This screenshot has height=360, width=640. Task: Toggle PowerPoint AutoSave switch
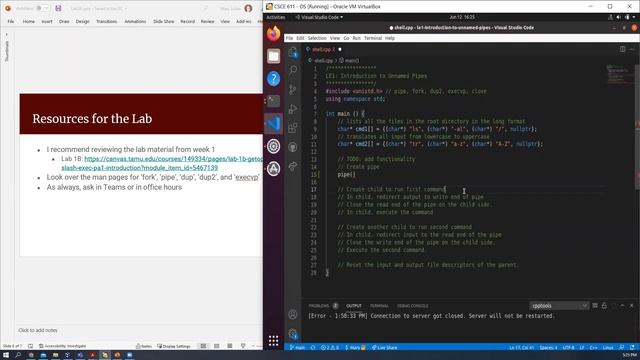[x=42, y=8]
